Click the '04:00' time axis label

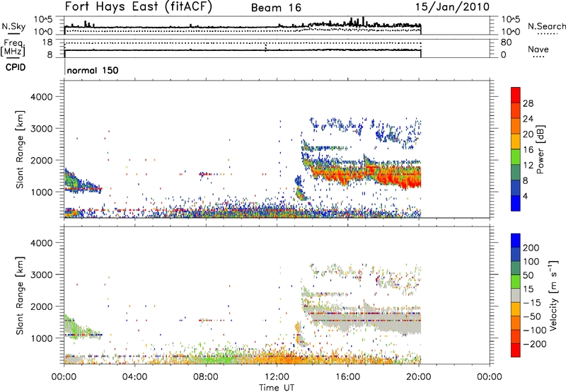(134, 377)
